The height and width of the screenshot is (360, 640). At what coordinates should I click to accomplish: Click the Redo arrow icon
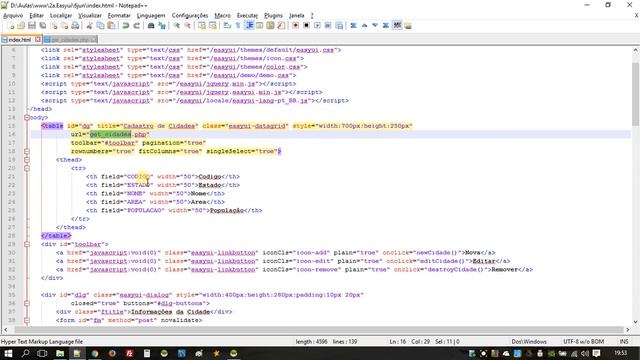pos(137,26)
